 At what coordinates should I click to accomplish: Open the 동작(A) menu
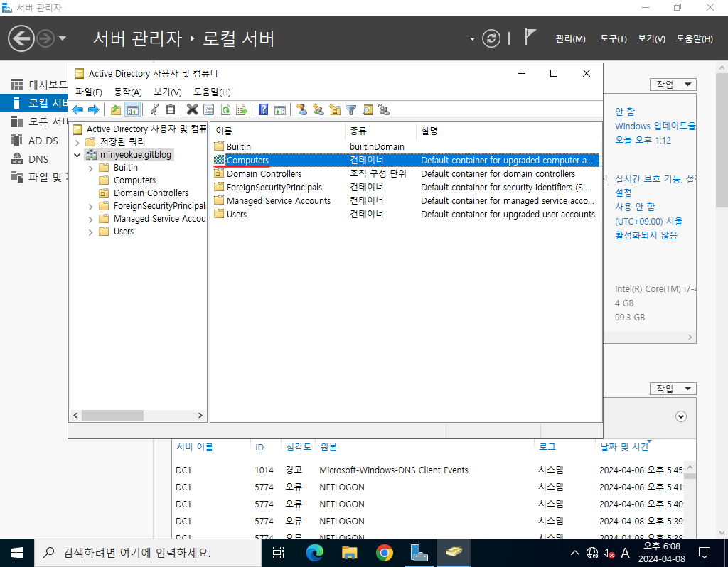tap(128, 92)
